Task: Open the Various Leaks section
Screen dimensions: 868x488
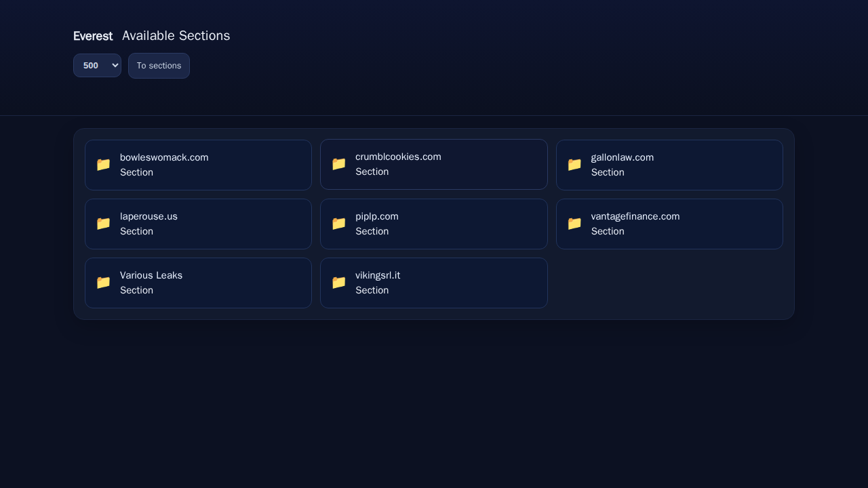Action: coord(198,283)
